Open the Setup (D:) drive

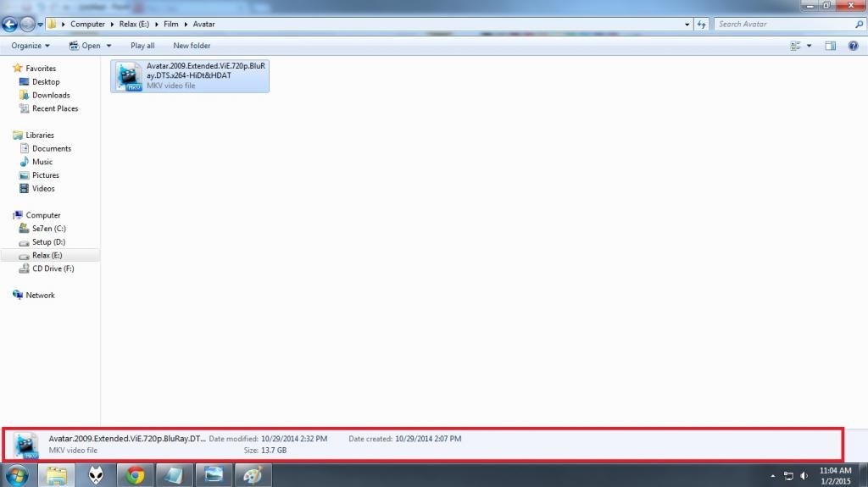pos(48,242)
